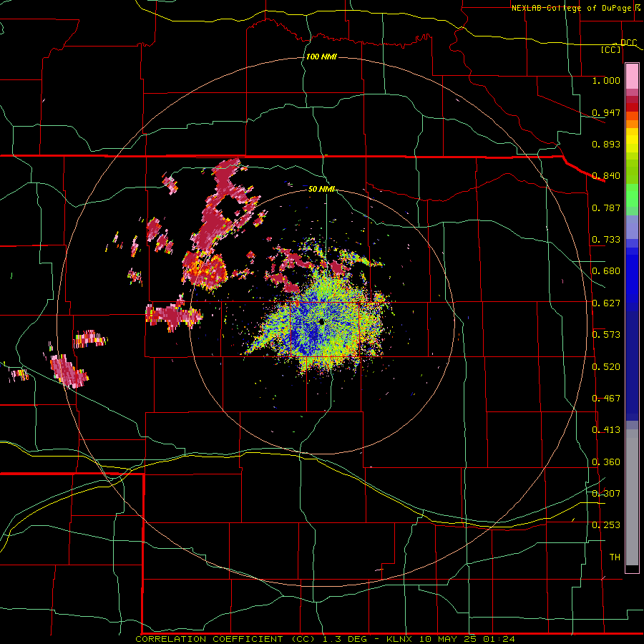Click the bright green band of color bar
The height and width of the screenshot is (644, 644).
point(632,195)
